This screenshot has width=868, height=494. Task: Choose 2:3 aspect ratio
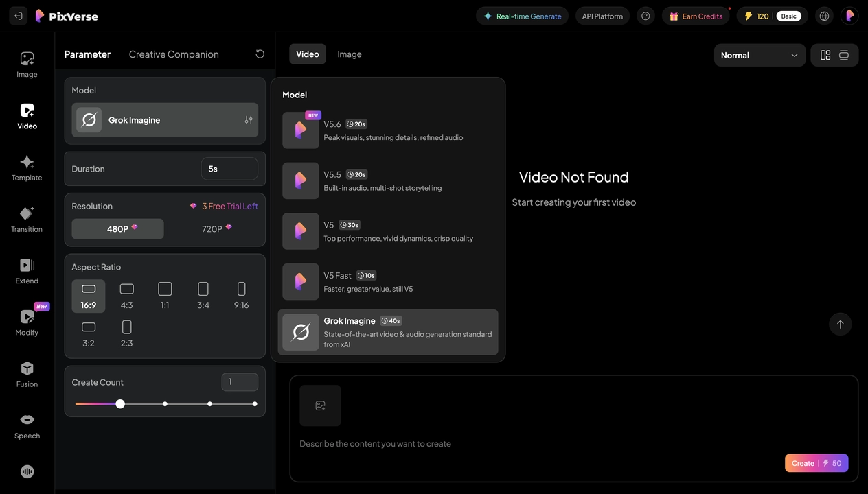click(x=126, y=334)
